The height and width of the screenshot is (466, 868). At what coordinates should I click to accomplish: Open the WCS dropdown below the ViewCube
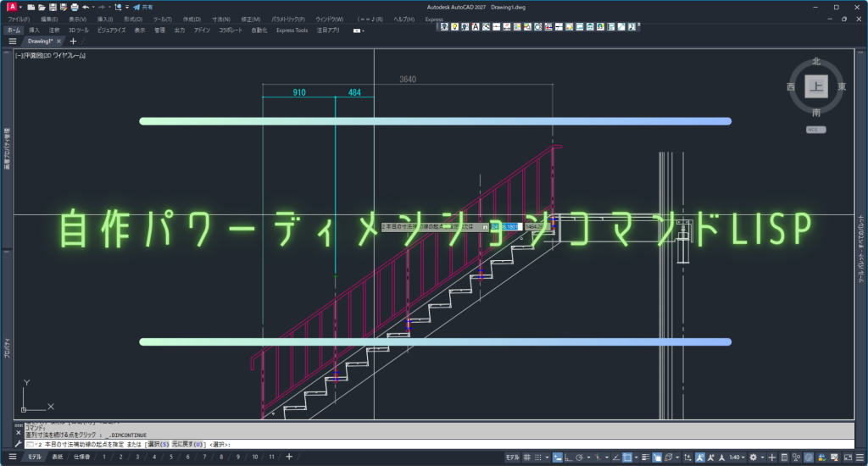pos(815,130)
